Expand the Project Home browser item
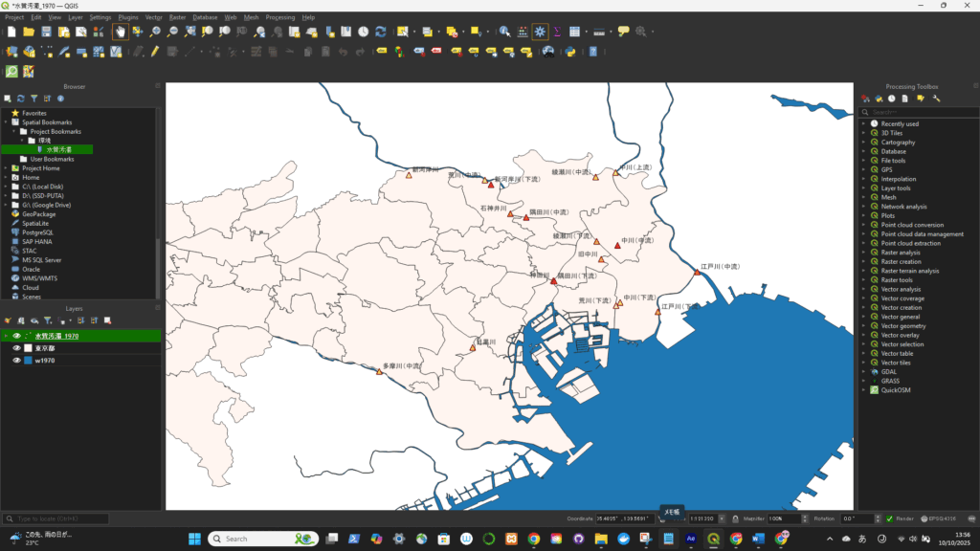 pos(6,168)
